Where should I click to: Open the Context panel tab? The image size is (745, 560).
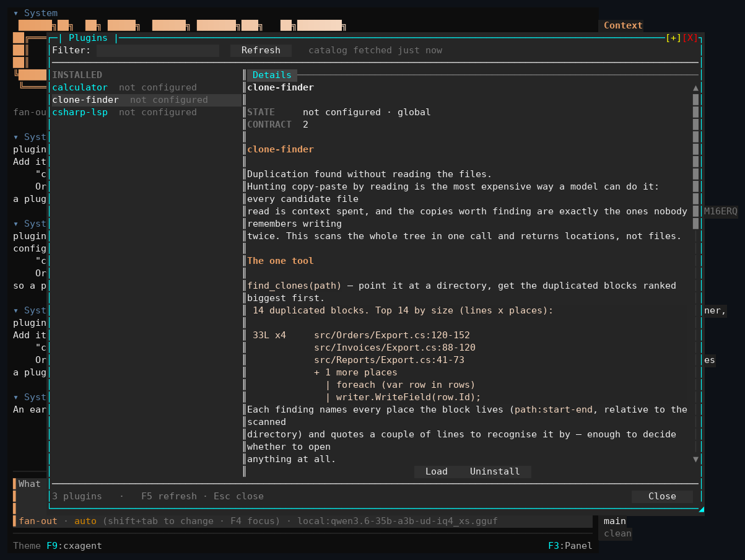tap(623, 25)
